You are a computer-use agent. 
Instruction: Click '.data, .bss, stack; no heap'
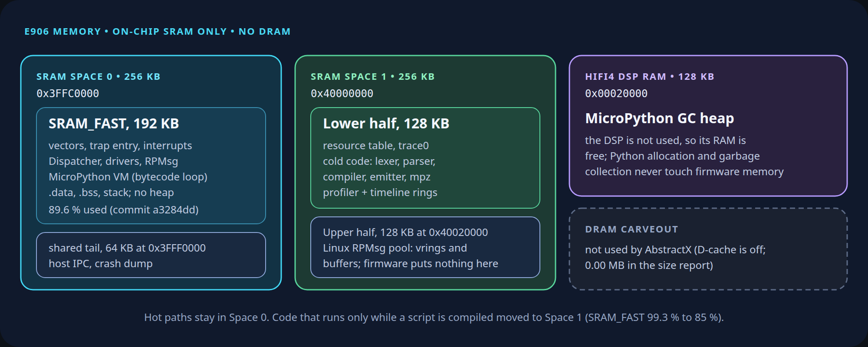111,193
